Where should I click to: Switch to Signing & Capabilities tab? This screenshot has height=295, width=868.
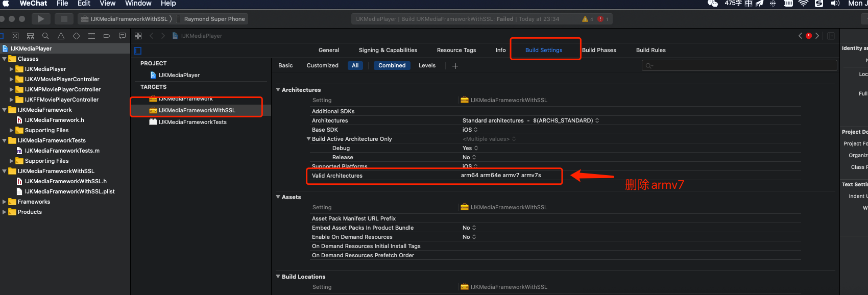tap(388, 50)
